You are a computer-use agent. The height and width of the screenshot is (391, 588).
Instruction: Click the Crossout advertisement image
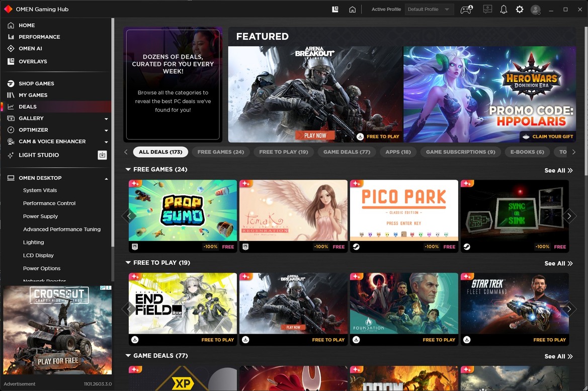(x=57, y=330)
